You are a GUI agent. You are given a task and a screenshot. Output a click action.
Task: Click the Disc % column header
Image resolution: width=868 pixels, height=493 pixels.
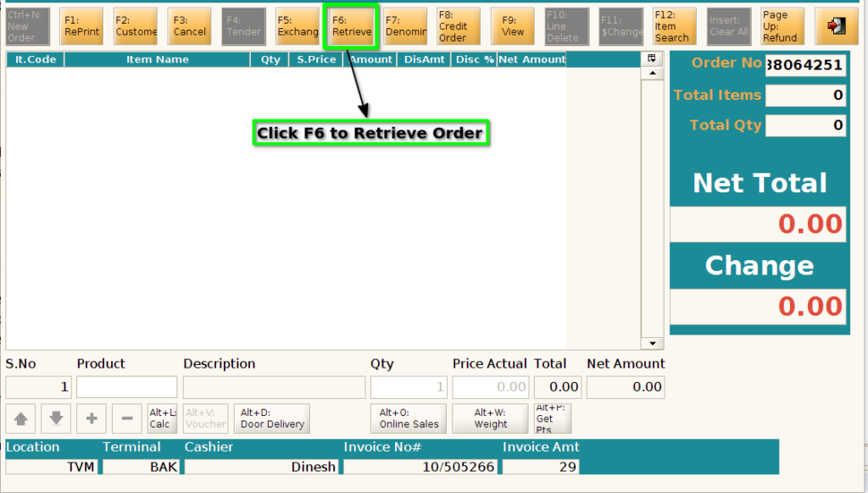coord(474,59)
